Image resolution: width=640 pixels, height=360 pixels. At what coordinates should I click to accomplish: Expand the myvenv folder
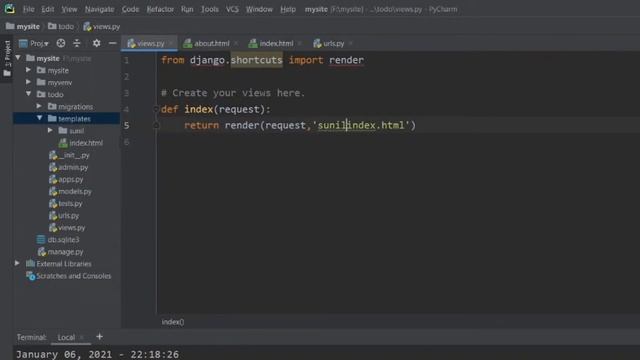29,82
